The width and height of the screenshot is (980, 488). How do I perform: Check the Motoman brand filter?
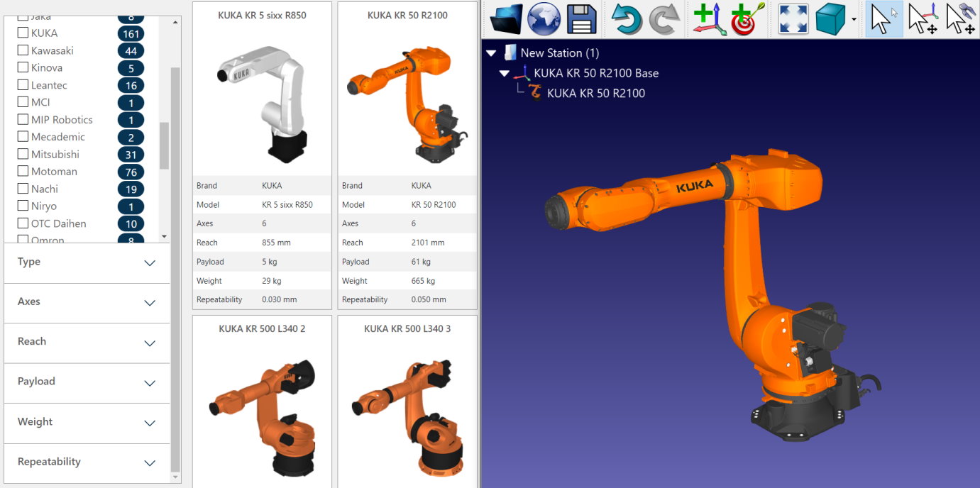click(23, 171)
